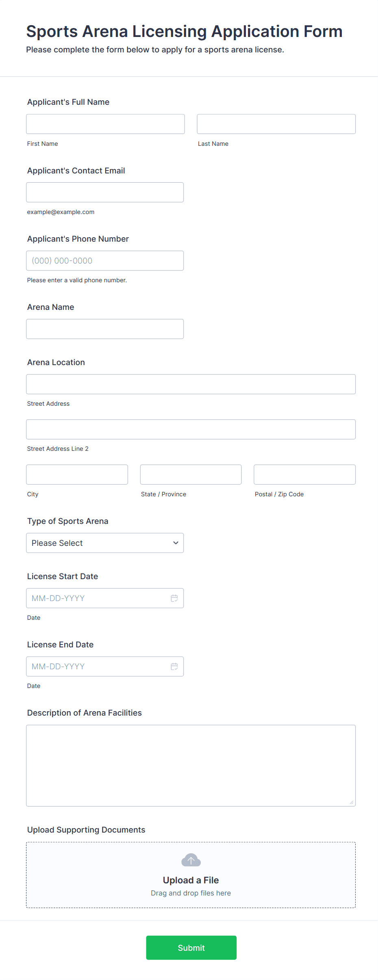Focus the First Name input field

(x=105, y=124)
